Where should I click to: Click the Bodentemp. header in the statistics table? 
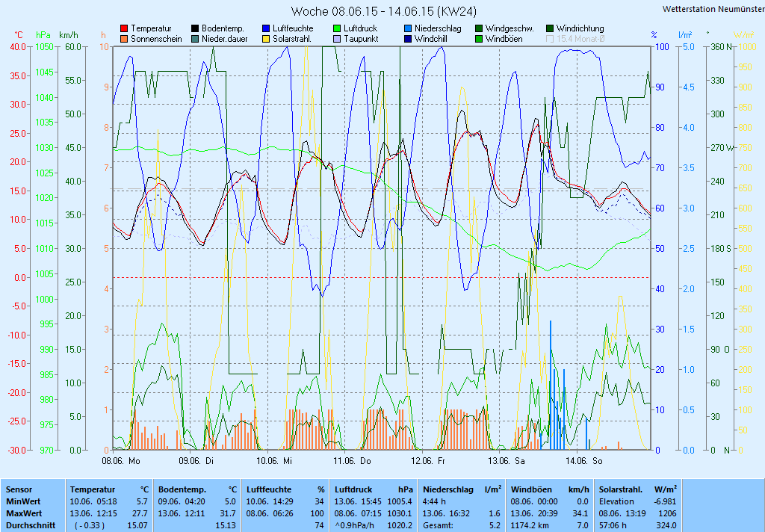coord(182,489)
